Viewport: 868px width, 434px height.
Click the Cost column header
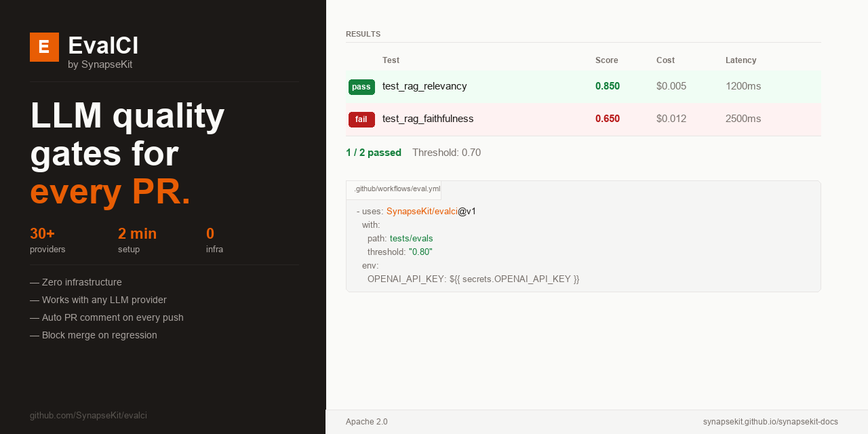click(x=665, y=60)
